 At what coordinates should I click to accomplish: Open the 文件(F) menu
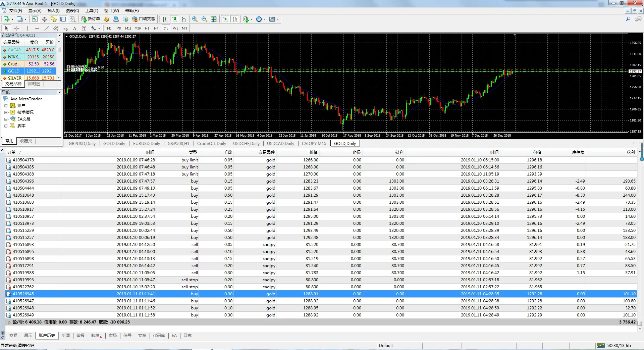click(15, 11)
